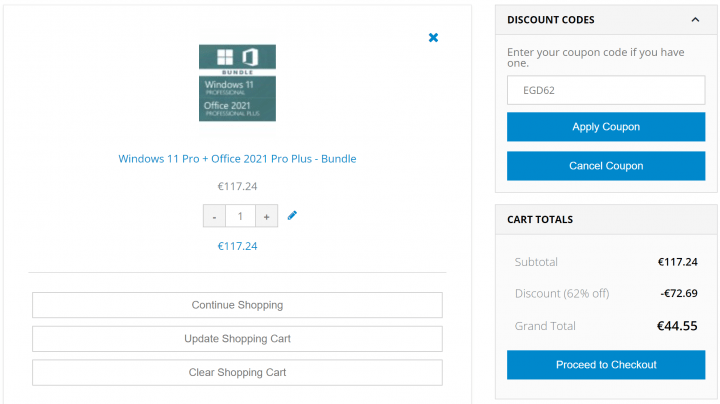Screen dimensions: 720x404
Task: Click Update Shopping Cart
Action: coord(237,338)
